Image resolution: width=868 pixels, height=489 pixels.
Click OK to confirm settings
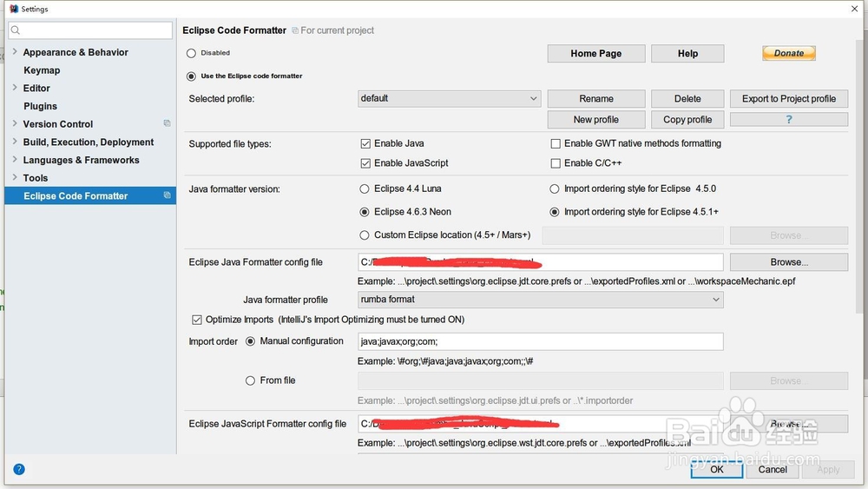(717, 470)
